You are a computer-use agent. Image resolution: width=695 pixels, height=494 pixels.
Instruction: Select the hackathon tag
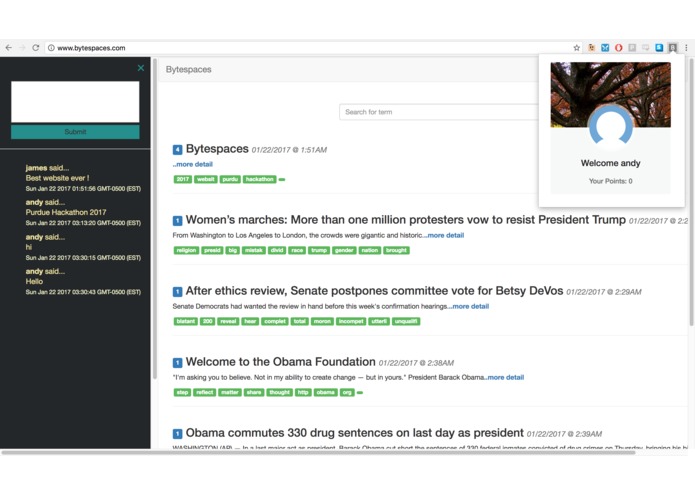pos(259,179)
